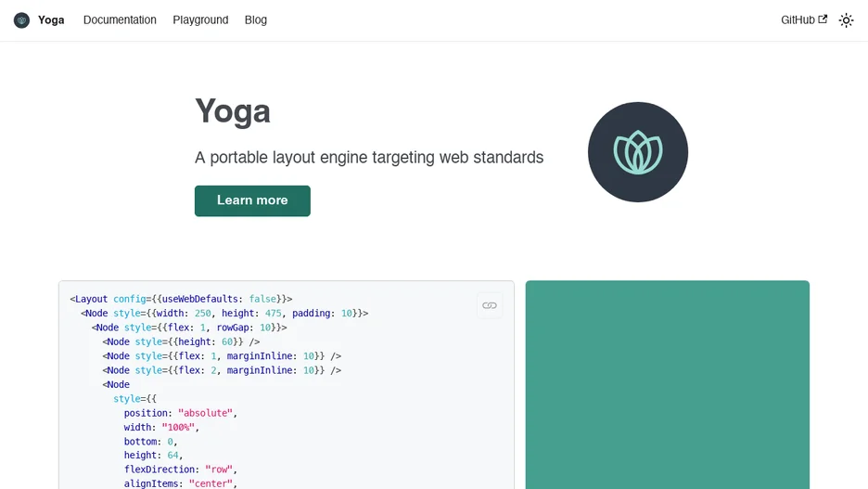Click the Learn more button
Image resolution: width=868 pixels, height=489 pixels.
pyautogui.click(x=252, y=200)
